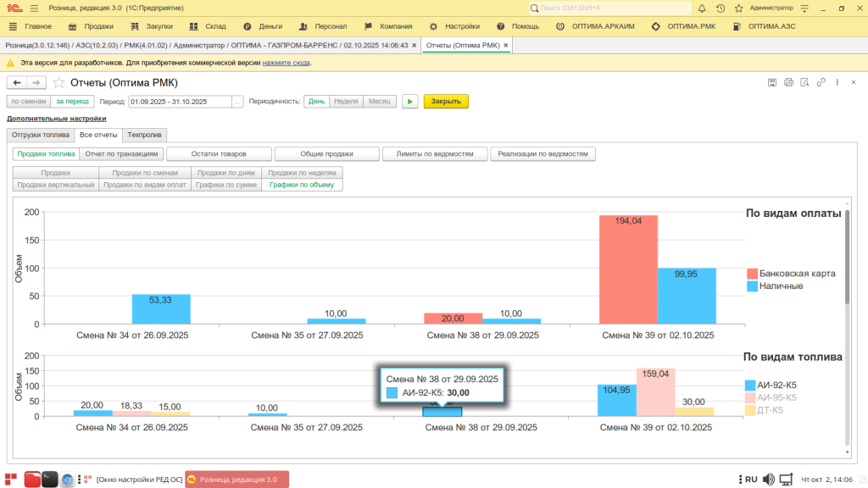Open print preview magnifier icon

(x=804, y=82)
